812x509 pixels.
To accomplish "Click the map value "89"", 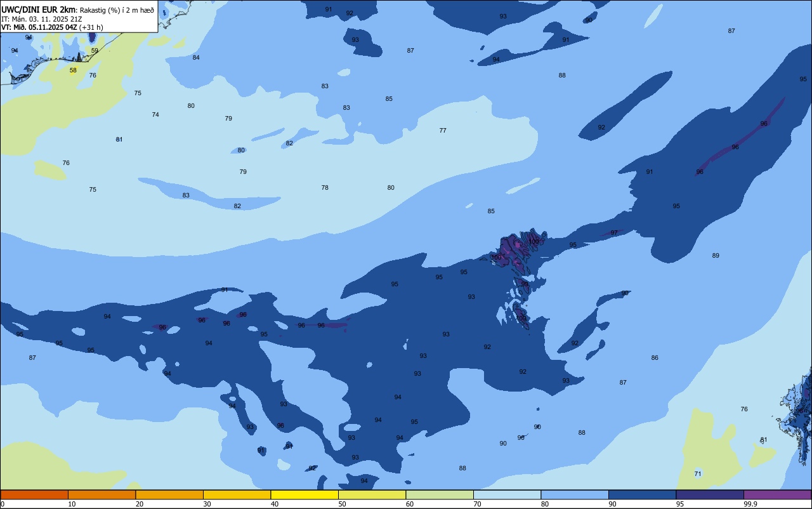I will pyautogui.click(x=716, y=256).
